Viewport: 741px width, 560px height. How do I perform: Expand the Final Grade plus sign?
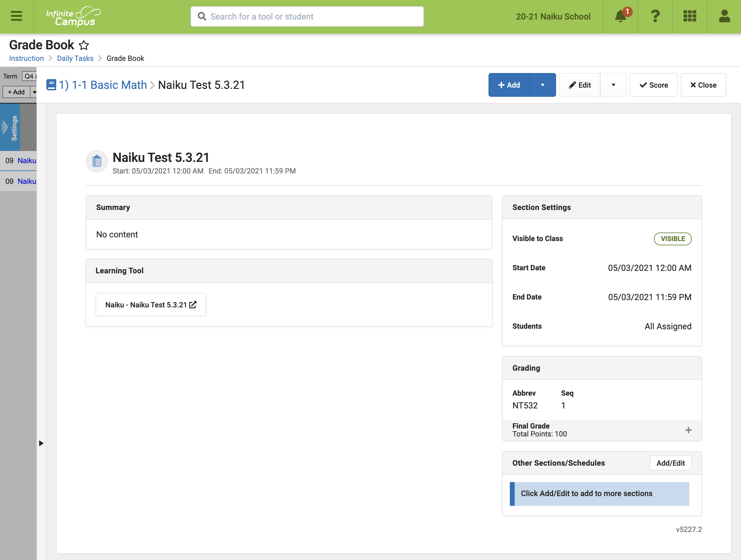688,430
